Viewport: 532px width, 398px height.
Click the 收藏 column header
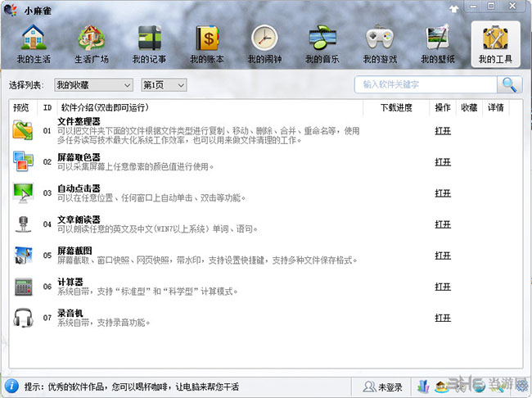tap(469, 107)
